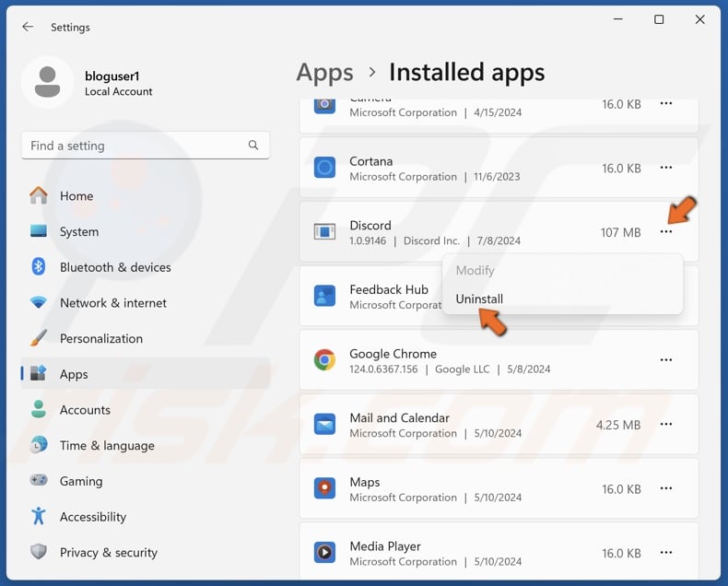728x586 pixels.
Task: Open more options for Google Chrome
Action: [665, 360]
